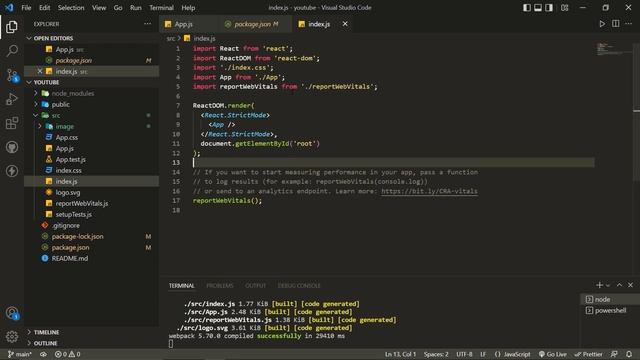This screenshot has height=360, width=640.
Task: Open the Selection menu
Action: [x=71, y=8]
